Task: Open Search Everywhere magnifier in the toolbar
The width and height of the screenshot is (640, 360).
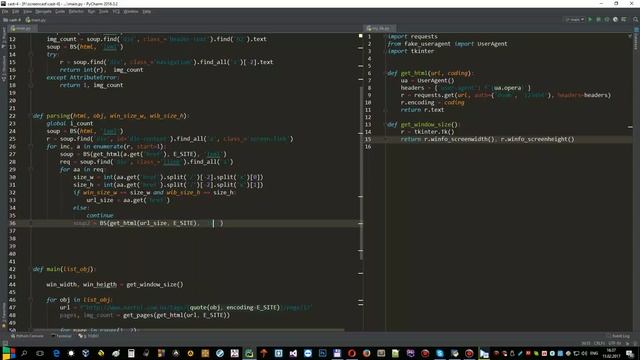Action: pyautogui.click(x=636, y=20)
